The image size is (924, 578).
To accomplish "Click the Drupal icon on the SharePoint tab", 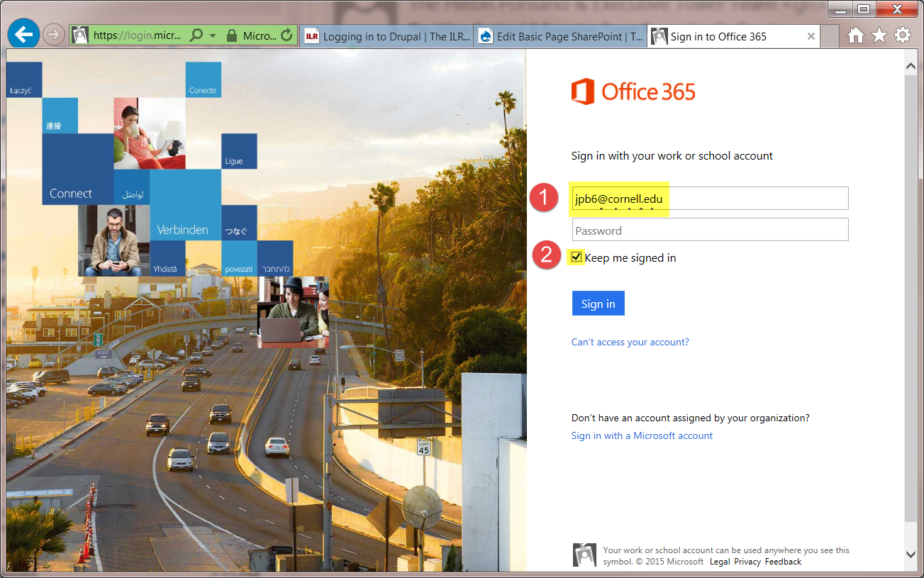I will click(x=486, y=37).
